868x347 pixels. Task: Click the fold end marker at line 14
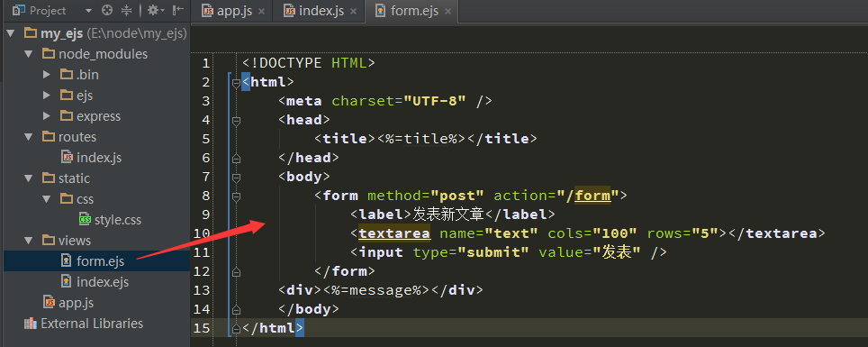click(237, 310)
